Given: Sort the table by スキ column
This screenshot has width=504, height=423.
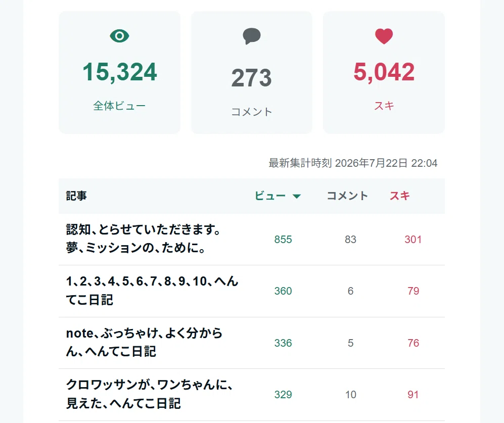Looking at the screenshot, I should [400, 196].
